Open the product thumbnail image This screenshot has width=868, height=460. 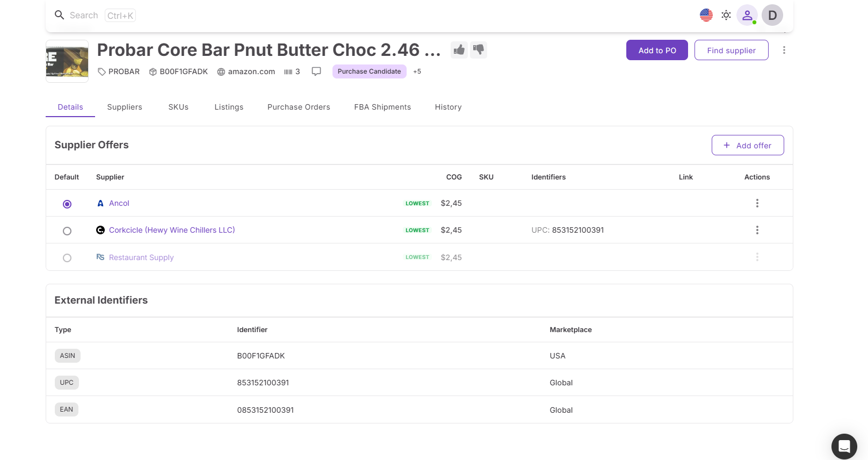point(67,61)
